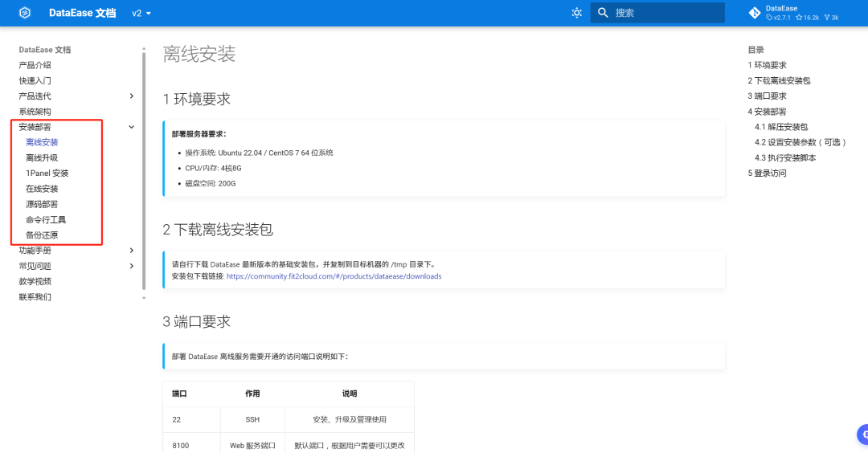868x453 pixels.
Task: Focus the 搜索 search field
Action: pos(657,13)
